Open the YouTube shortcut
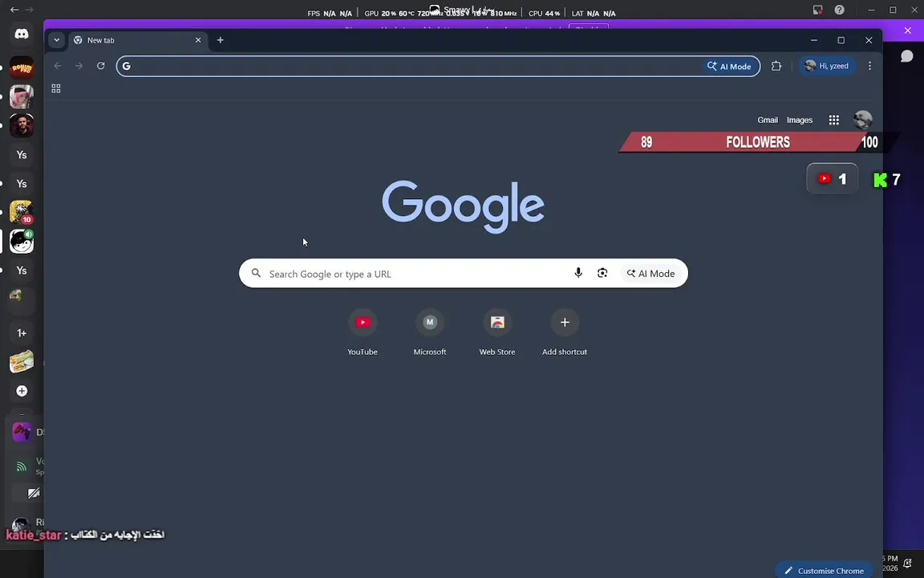The width and height of the screenshot is (924, 578). [x=363, y=332]
